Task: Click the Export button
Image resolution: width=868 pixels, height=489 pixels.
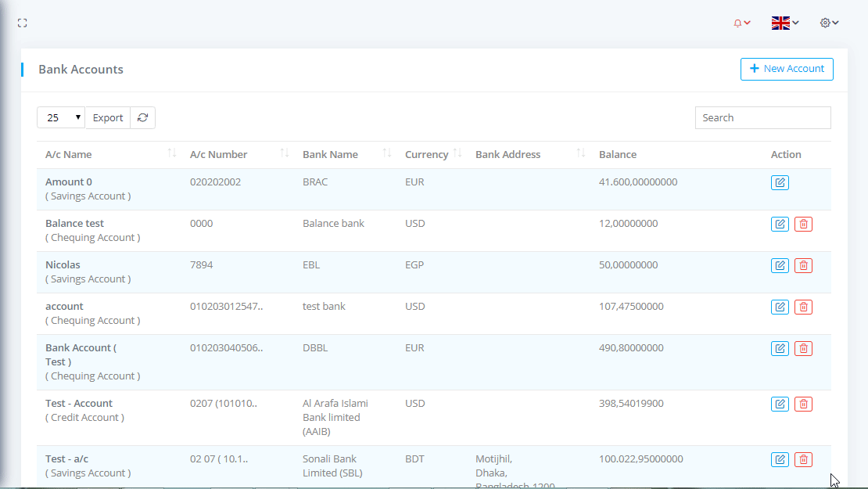Action: 108,118
